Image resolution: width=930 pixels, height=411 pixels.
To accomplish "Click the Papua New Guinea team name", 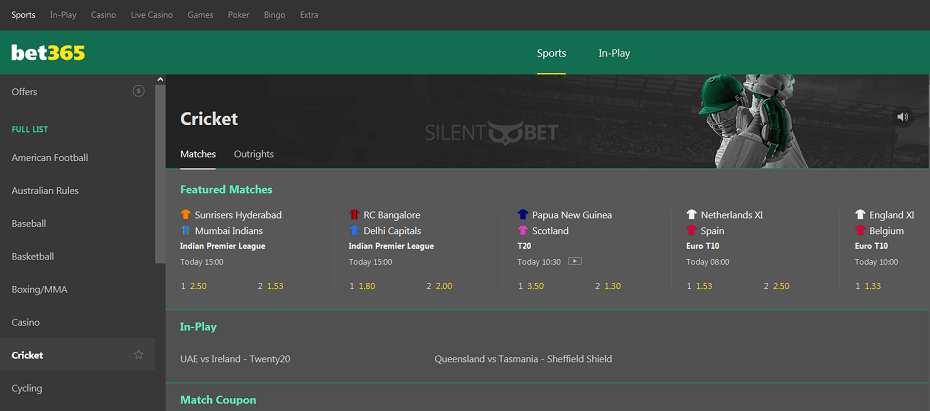I will [x=572, y=215].
